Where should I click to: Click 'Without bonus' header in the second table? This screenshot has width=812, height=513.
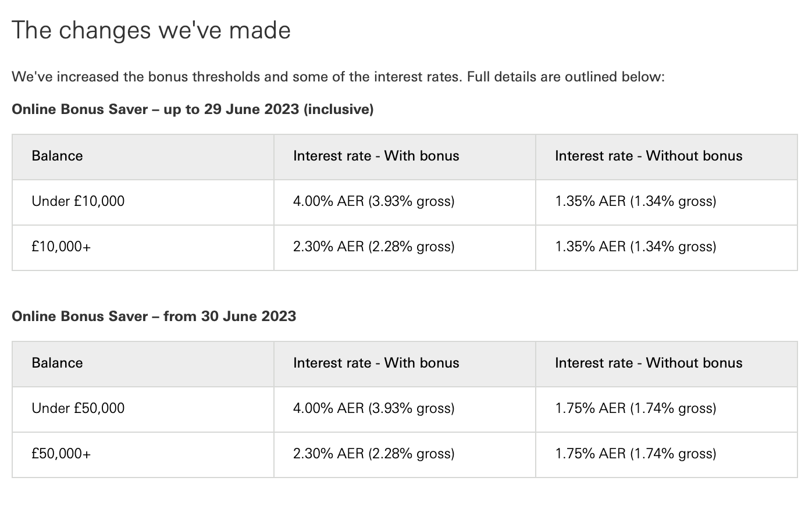point(667,364)
